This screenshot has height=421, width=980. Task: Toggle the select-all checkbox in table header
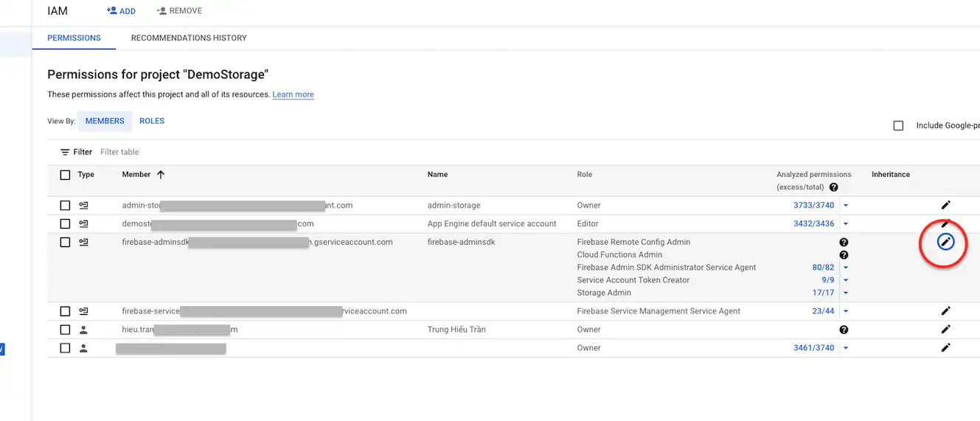tap(65, 175)
